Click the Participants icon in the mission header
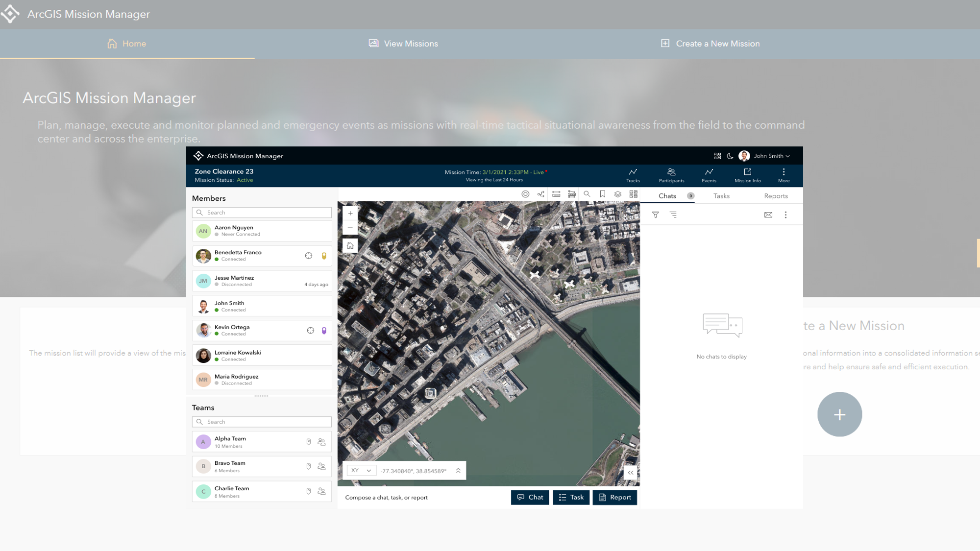 tap(671, 175)
